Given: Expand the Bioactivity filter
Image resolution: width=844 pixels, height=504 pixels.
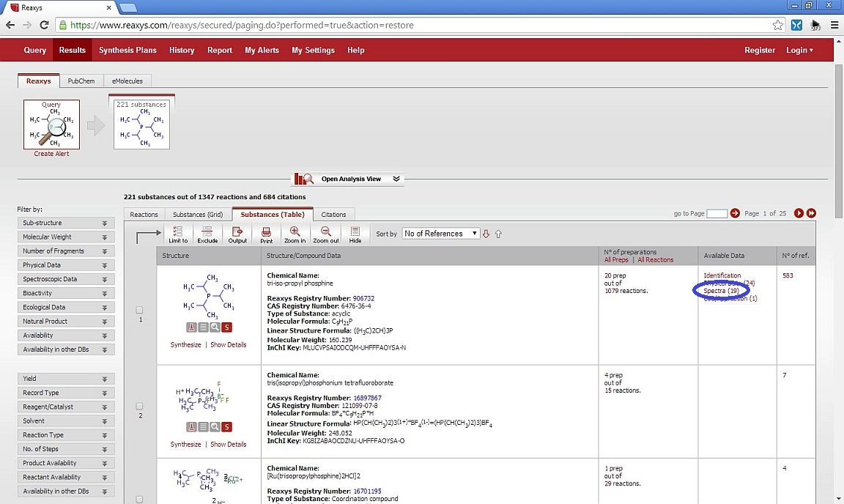Looking at the screenshot, I should tap(66, 293).
